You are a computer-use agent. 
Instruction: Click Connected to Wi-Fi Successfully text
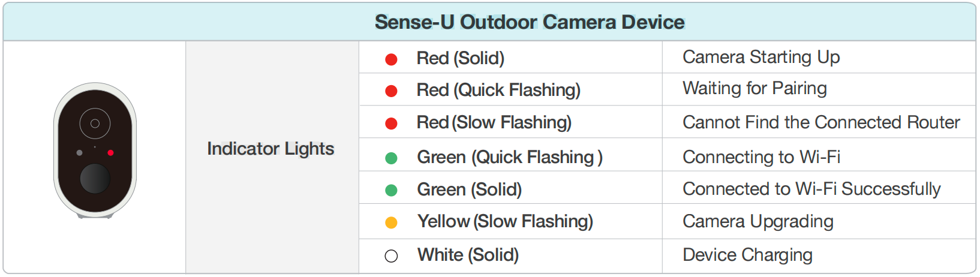pyautogui.click(x=811, y=189)
